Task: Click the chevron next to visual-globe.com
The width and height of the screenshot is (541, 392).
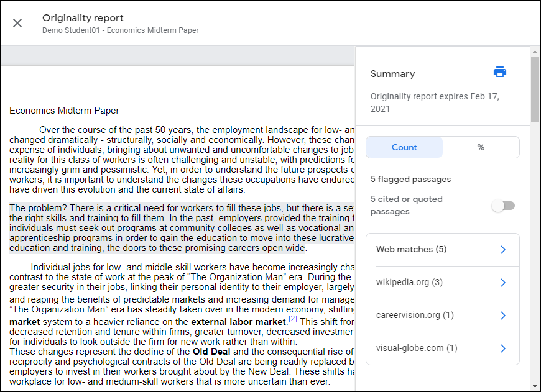Action: (x=503, y=348)
